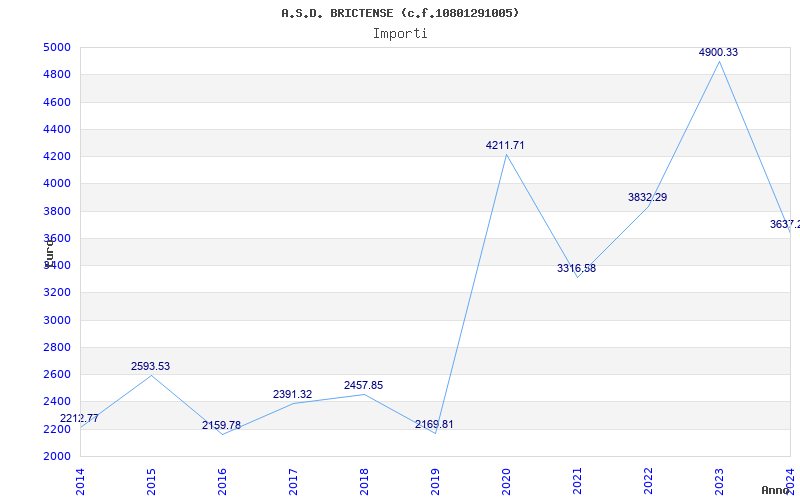Click the peak value 4900.33
This screenshot has height=500, width=800.
pos(718,53)
